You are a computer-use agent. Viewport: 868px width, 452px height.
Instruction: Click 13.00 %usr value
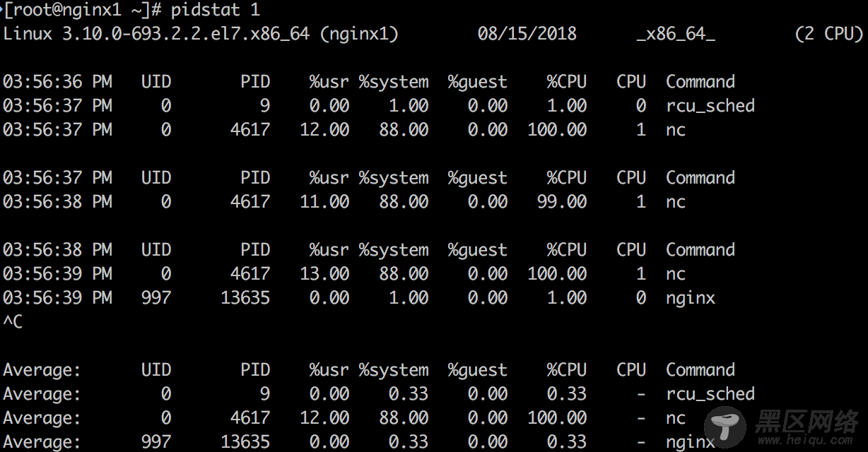324,274
